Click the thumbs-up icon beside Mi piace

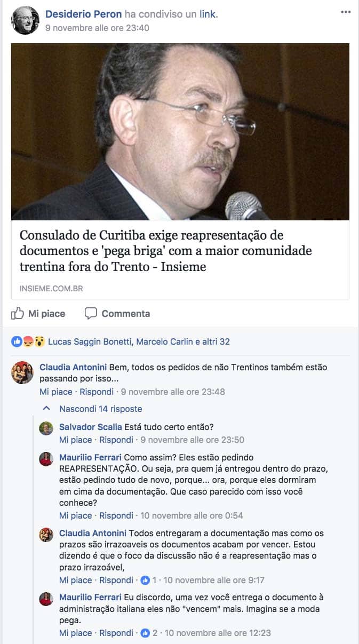tap(18, 313)
